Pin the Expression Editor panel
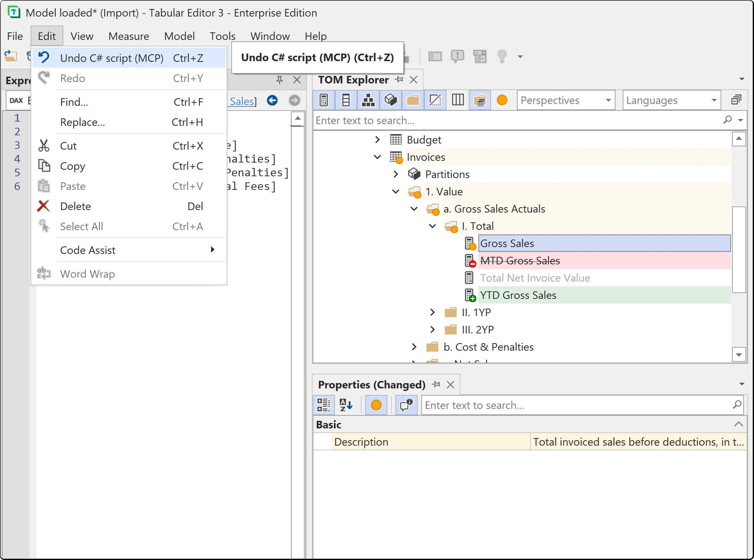The image size is (754, 560). 280,79
